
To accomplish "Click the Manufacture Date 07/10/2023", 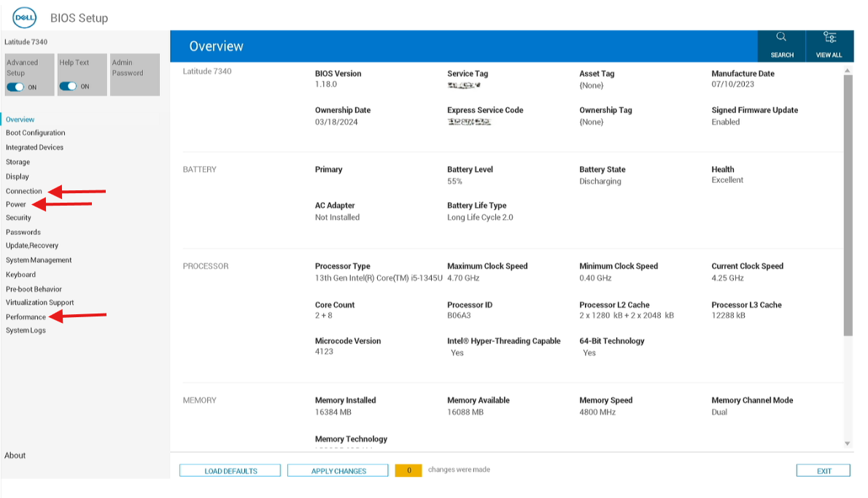I will (x=732, y=84).
